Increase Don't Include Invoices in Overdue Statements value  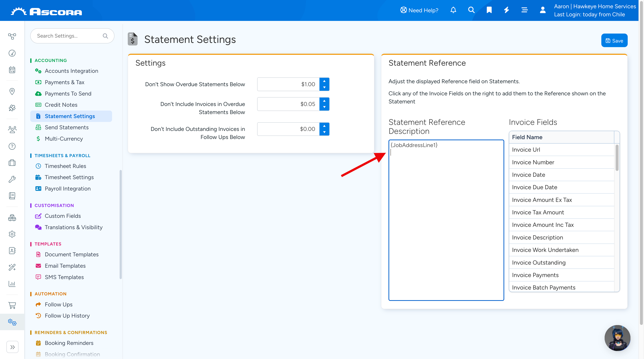pyautogui.click(x=324, y=101)
